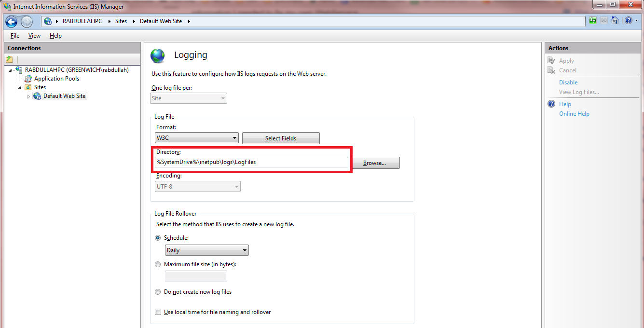644x328 pixels.
Task: Open breadcrumb arrow after Sites
Action: [x=134, y=21]
